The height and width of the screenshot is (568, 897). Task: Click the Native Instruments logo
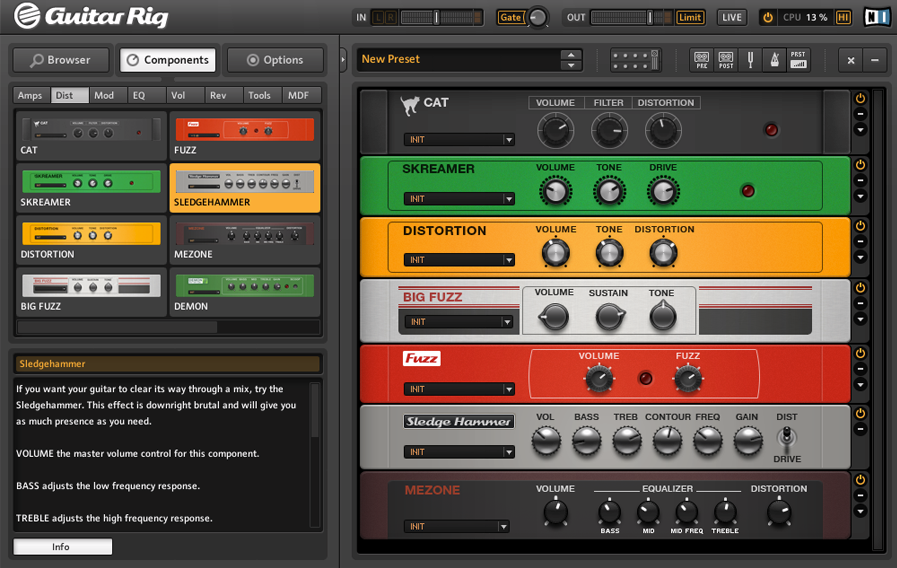point(876,17)
